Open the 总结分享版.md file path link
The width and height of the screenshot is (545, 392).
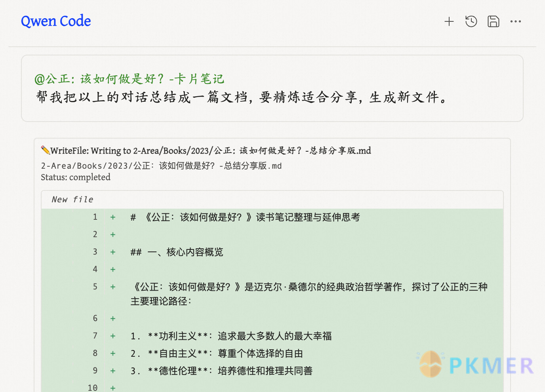pyautogui.click(x=161, y=166)
